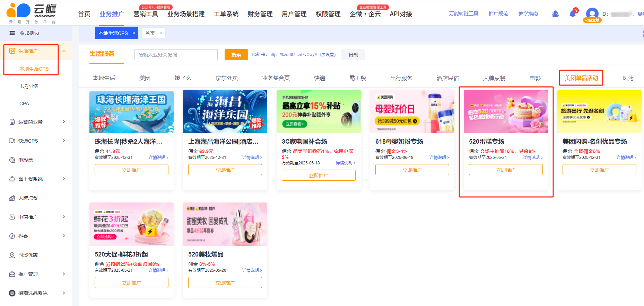Open the 业务推广 top menu
The width and height of the screenshot is (644, 306).
[x=112, y=14]
